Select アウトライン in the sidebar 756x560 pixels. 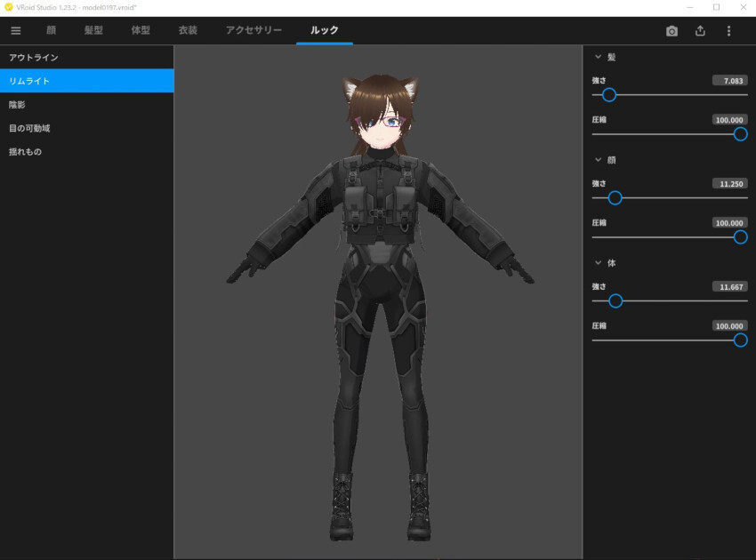[x=34, y=58]
